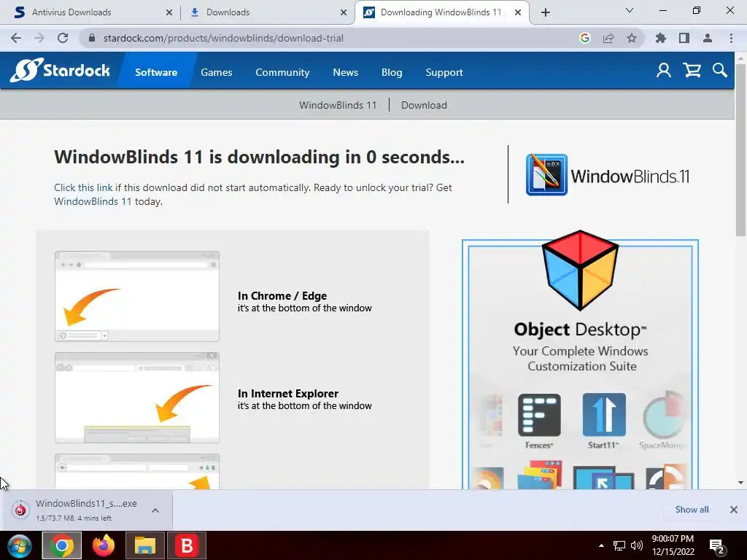Open a new tab with plus button

[546, 12]
